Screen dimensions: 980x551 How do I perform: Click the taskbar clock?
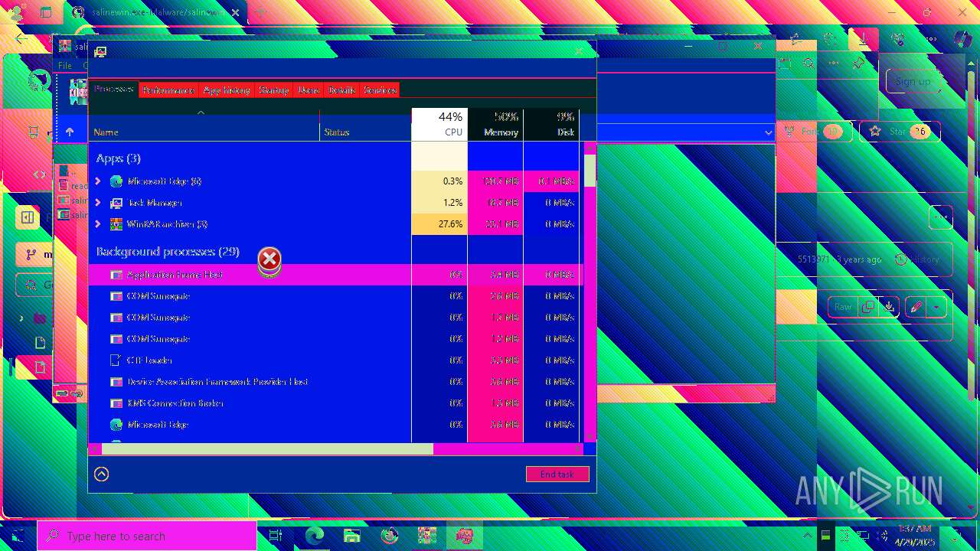coord(914,536)
